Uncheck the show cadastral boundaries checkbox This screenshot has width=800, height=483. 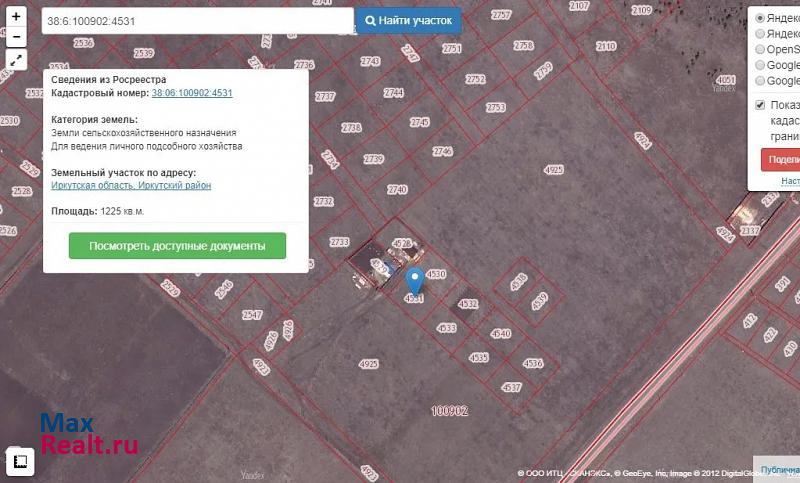pos(761,105)
